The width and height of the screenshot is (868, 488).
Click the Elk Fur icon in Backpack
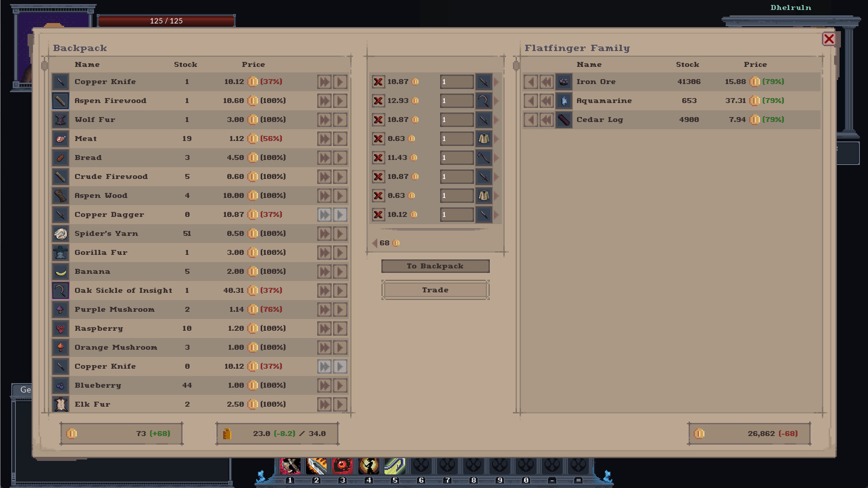[61, 404]
